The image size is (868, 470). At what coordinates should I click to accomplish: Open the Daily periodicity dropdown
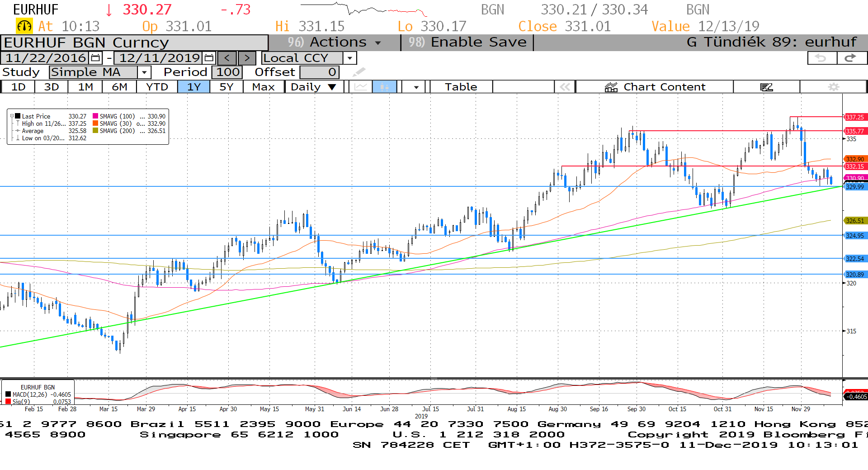point(315,87)
